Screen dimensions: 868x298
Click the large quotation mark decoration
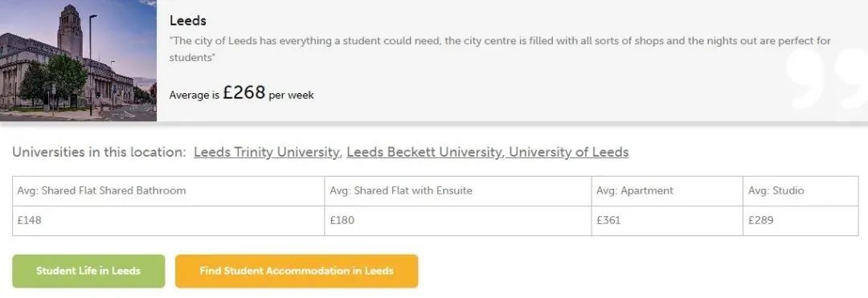click(x=826, y=77)
